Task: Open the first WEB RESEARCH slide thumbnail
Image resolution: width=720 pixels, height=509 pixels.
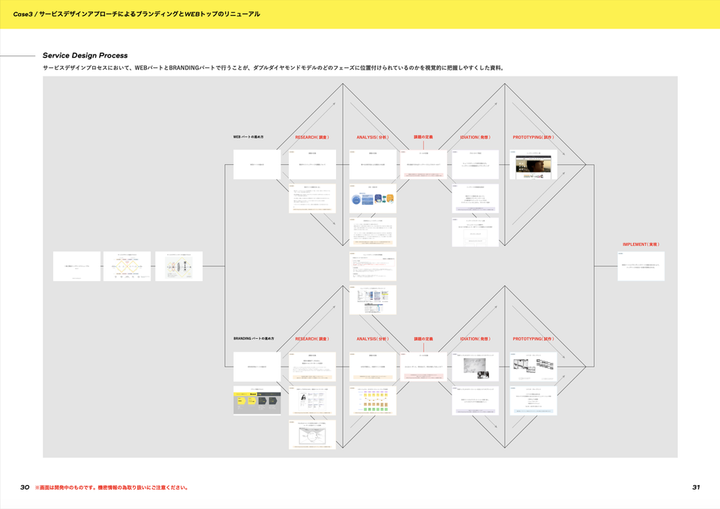Action: [x=312, y=164]
